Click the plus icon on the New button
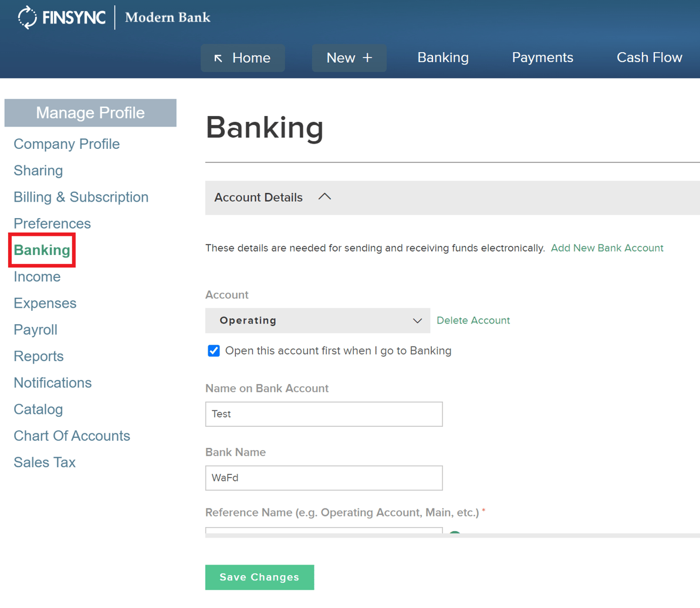Viewport: 700px width, 608px height. pyautogui.click(x=367, y=57)
